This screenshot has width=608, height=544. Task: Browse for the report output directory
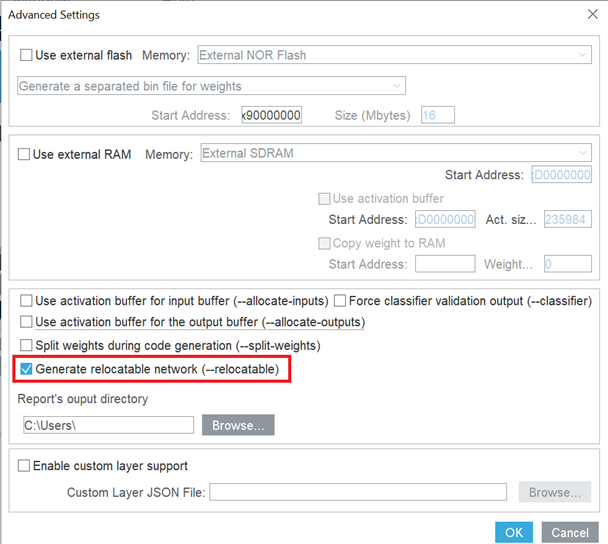pyautogui.click(x=238, y=425)
